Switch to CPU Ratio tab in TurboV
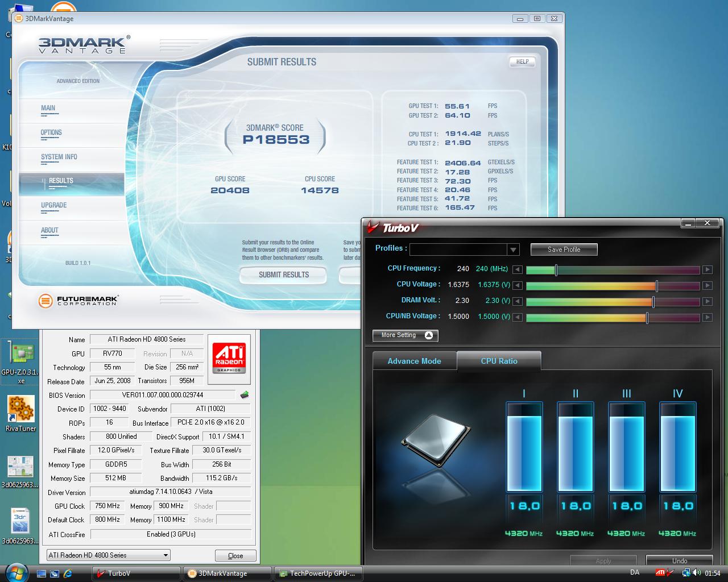 [499, 361]
